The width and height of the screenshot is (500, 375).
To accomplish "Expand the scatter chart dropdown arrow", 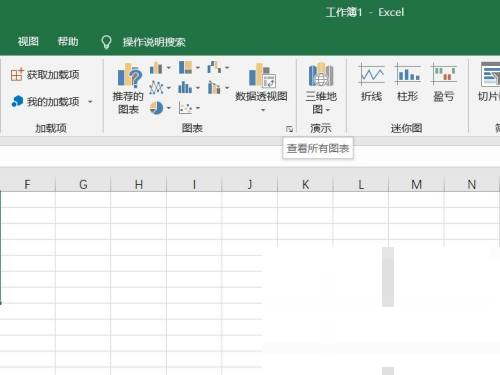I will coord(198,108).
